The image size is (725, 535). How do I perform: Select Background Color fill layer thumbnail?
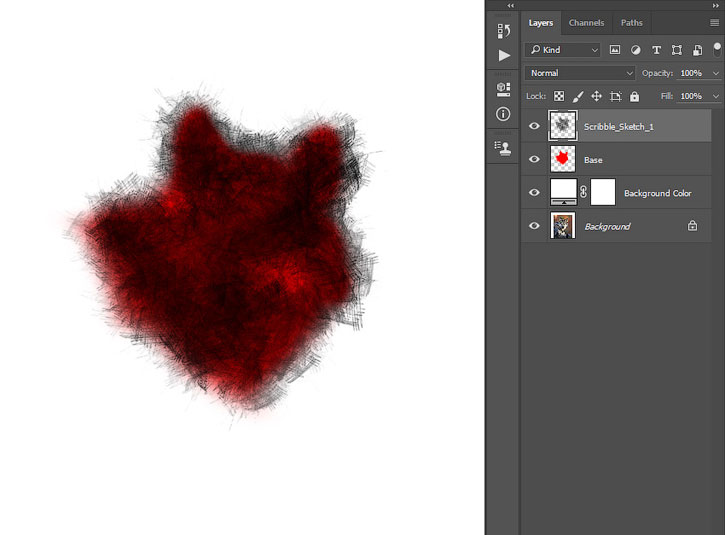[x=563, y=192]
